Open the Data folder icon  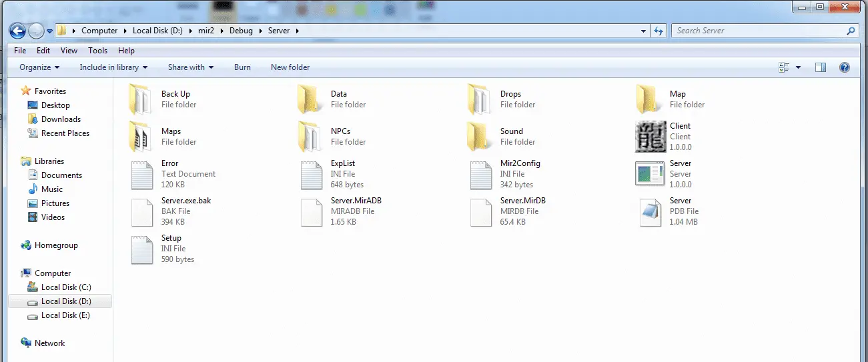click(310, 99)
